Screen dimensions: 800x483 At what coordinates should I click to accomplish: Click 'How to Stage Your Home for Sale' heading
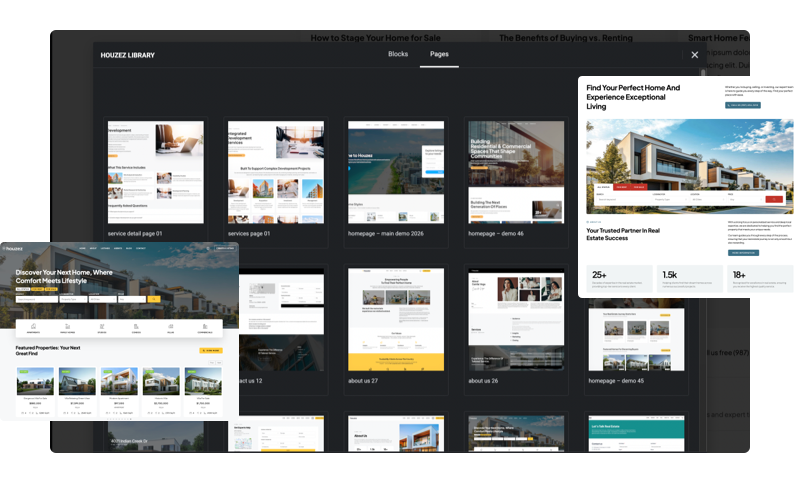[x=376, y=38]
